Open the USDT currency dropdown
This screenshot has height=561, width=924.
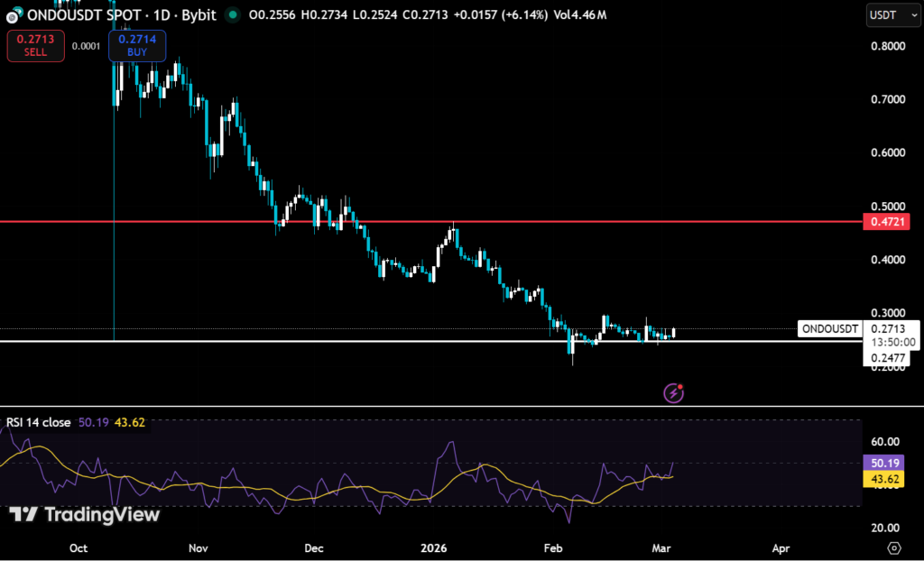click(x=892, y=15)
